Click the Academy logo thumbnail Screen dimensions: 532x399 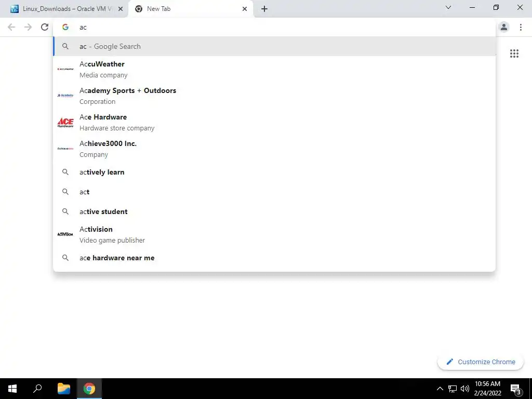[65, 96]
